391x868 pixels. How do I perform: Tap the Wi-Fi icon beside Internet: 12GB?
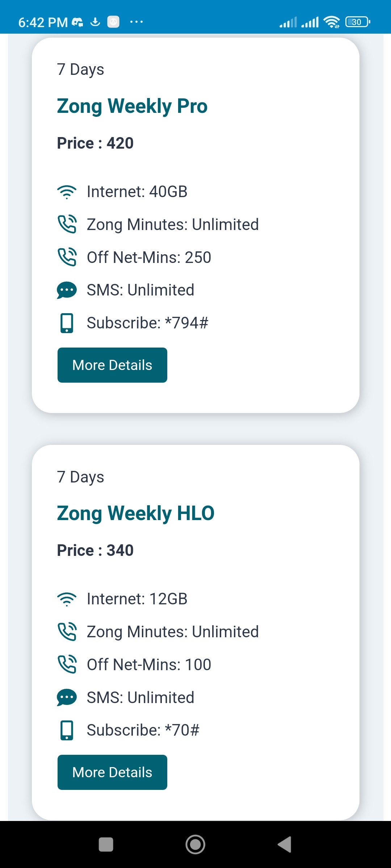click(x=67, y=599)
